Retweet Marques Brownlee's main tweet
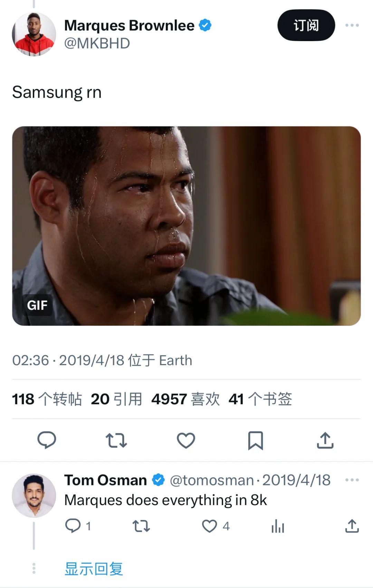The height and width of the screenshot is (588, 373). click(x=116, y=440)
